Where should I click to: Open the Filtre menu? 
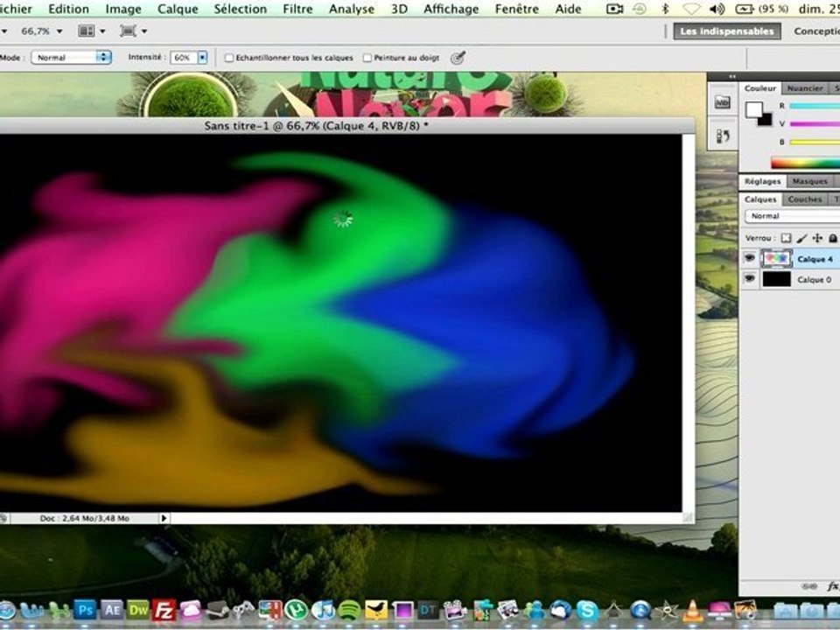tap(297, 9)
